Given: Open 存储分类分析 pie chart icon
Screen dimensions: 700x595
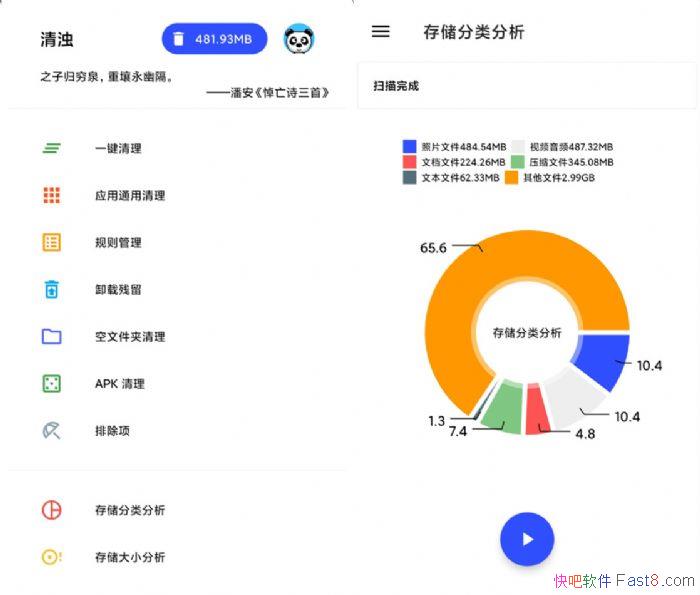Looking at the screenshot, I should pos(52,510).
